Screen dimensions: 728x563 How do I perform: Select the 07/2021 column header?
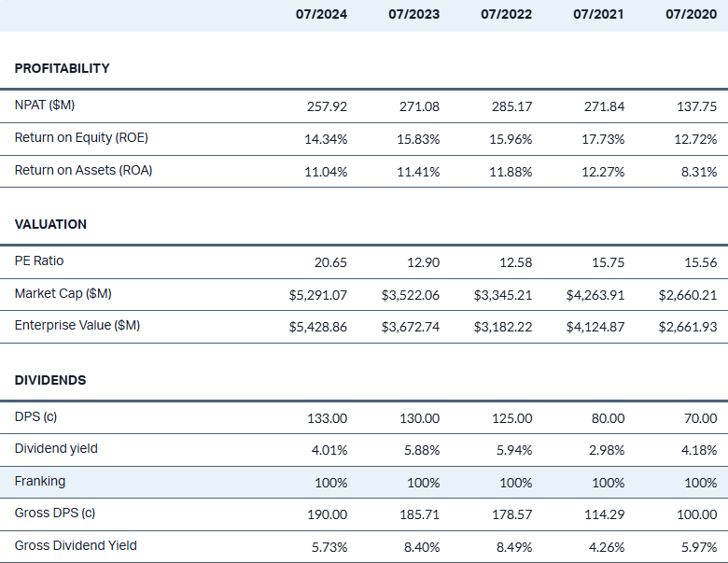(x=598, y=14)
